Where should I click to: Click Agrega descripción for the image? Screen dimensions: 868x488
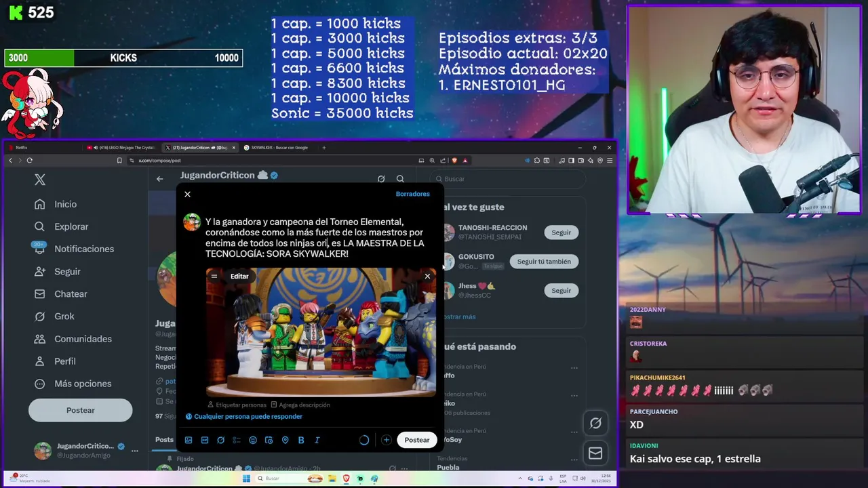[x=300, y=405]
